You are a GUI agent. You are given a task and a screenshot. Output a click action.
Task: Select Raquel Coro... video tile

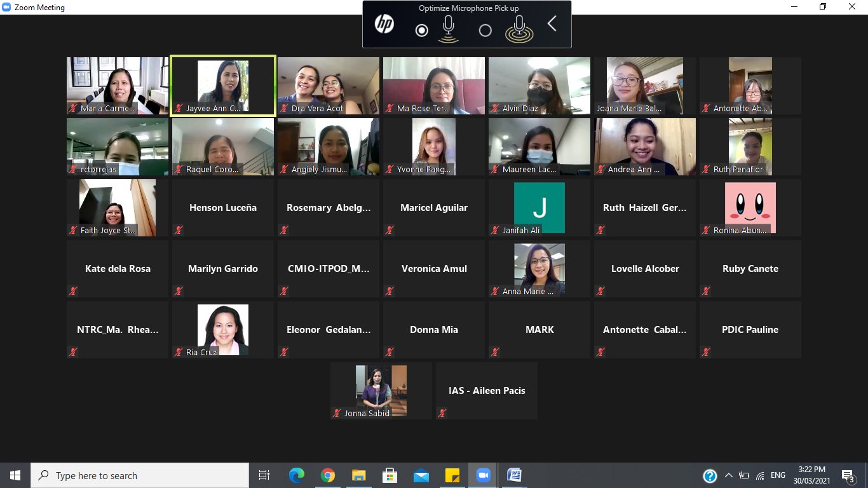click(x=223, y=147)
